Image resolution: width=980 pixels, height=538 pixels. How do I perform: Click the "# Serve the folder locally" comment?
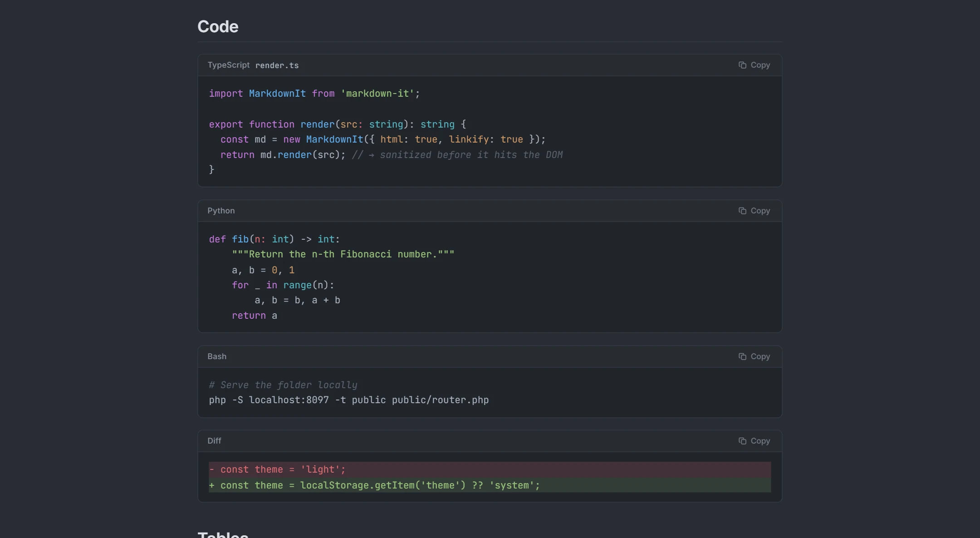point(283,385)
